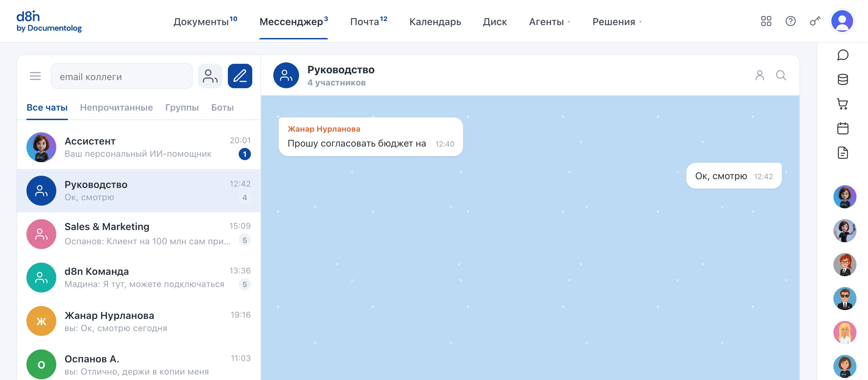Switch to the Непрочитанные tab
Image resolution: width=868 pixels, height=380 pixels.
(116, 108)
